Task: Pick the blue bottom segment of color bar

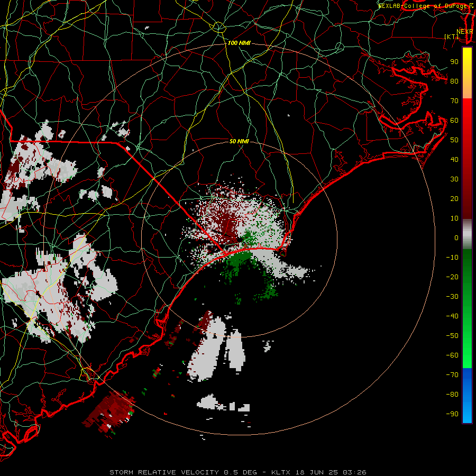Action: [467, 396]
